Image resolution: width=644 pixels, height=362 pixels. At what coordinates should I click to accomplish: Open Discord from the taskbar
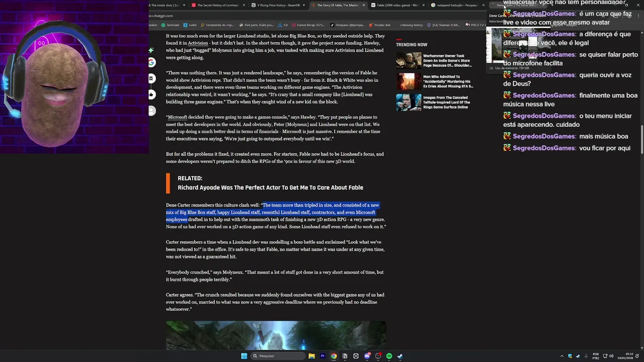click(x=367, y=356)
